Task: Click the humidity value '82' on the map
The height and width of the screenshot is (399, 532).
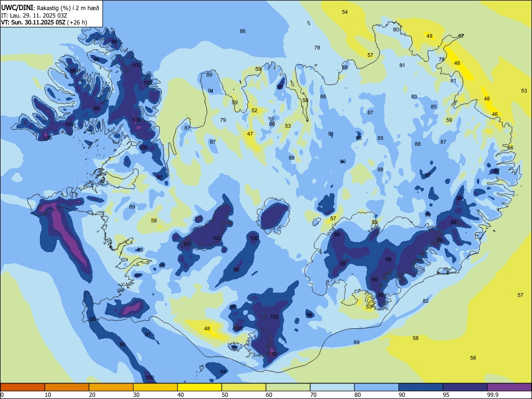Action: [x=426, y=301]
